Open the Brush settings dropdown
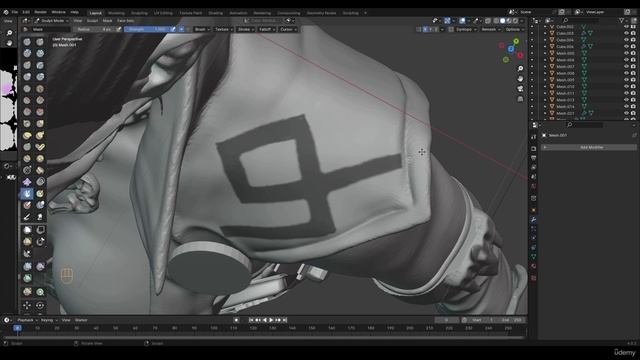 202,29
